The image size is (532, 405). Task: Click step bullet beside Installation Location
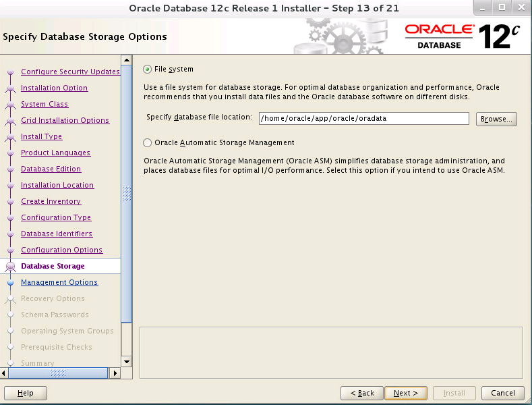click(11, 186)
